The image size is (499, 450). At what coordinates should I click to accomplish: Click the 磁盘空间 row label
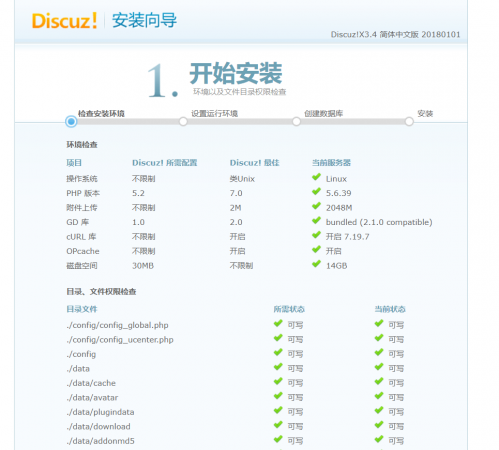coord(82,266)
